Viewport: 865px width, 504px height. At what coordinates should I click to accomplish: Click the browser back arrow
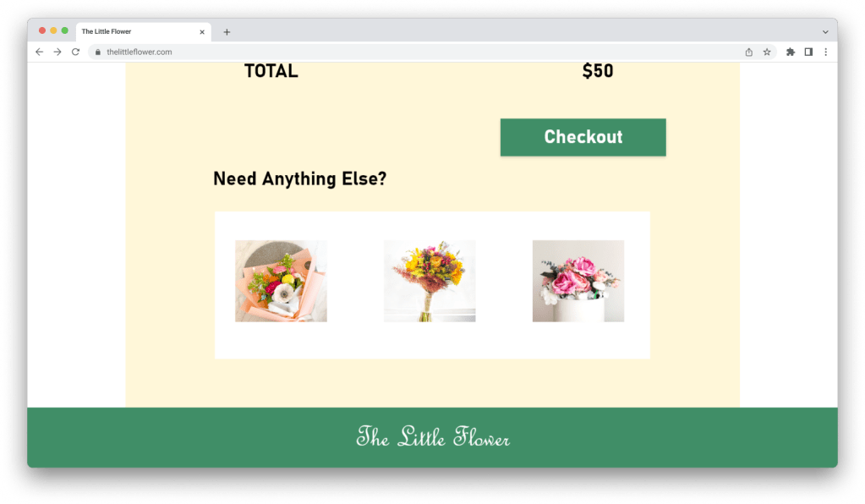click(39, 52)
